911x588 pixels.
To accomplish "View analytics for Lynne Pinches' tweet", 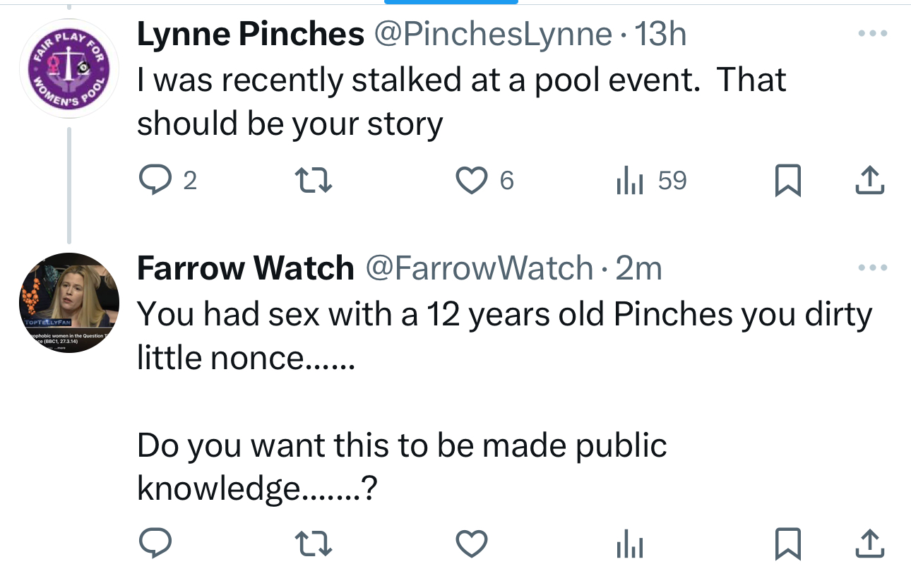I will click(x=629, y=181).
